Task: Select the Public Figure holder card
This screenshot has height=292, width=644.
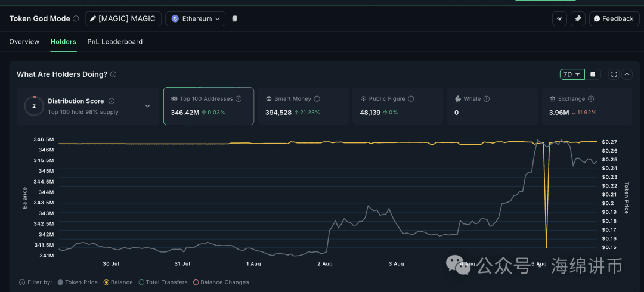Action: click(x=398, y=106)
